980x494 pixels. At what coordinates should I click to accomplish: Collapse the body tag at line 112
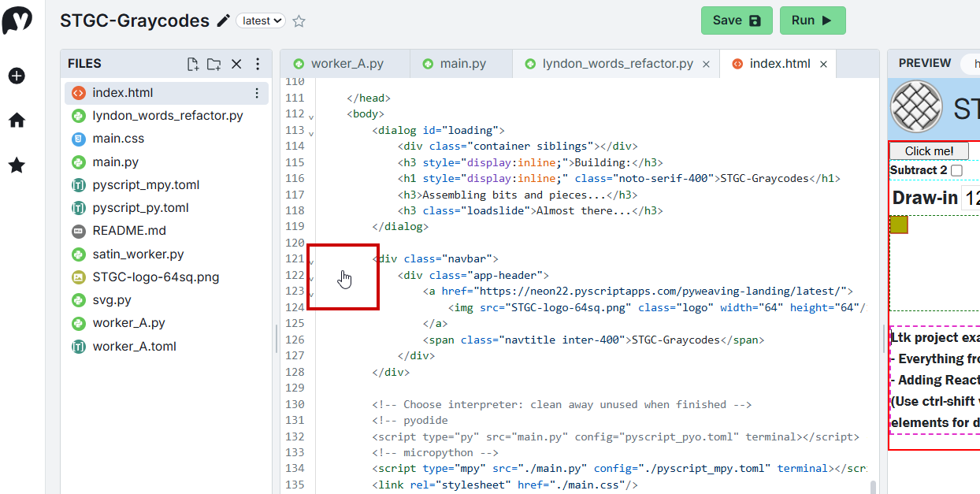311,117
